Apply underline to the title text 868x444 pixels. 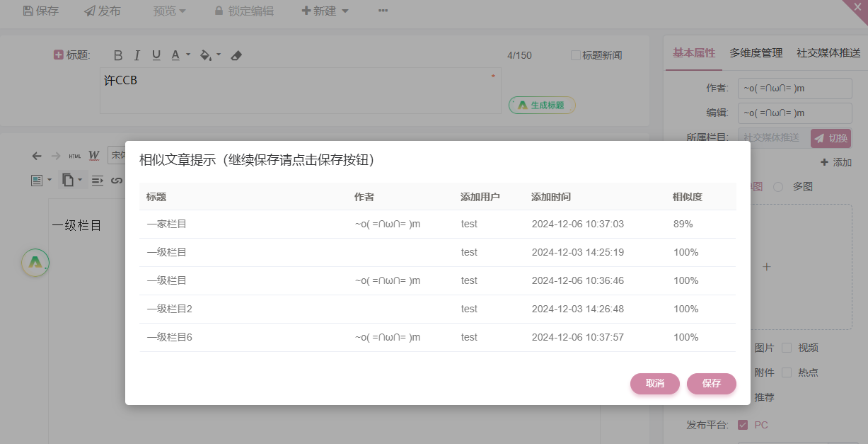156,55
